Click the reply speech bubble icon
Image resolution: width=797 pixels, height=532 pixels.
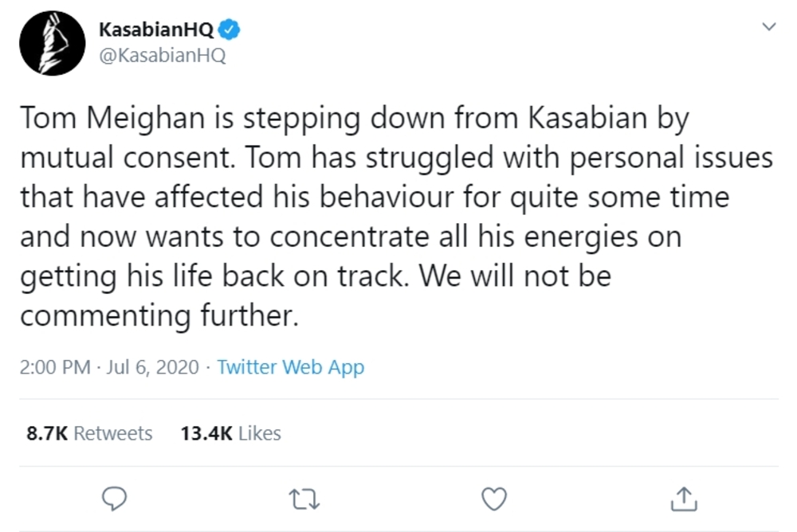[x=117, y=499]
